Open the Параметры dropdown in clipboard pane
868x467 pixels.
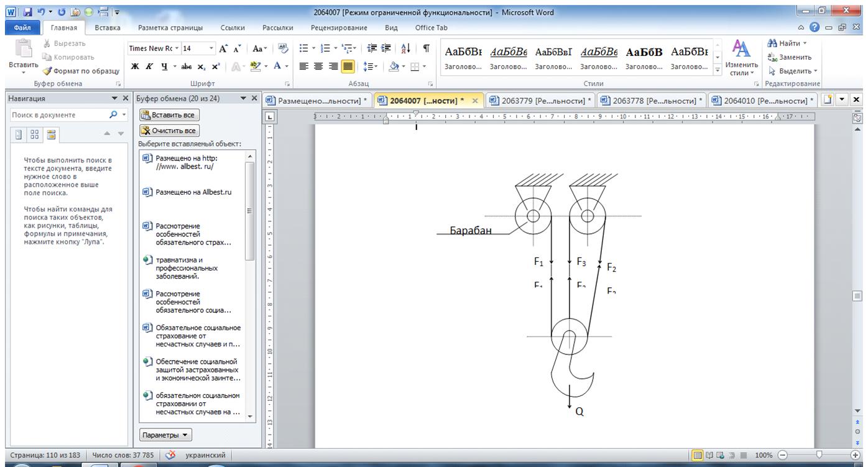tap(165, 435)
